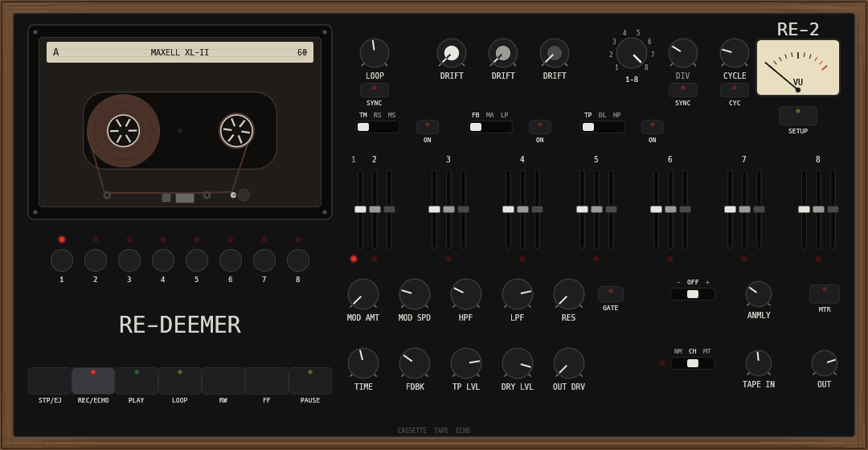Click the RES knob

click(569, 294)
